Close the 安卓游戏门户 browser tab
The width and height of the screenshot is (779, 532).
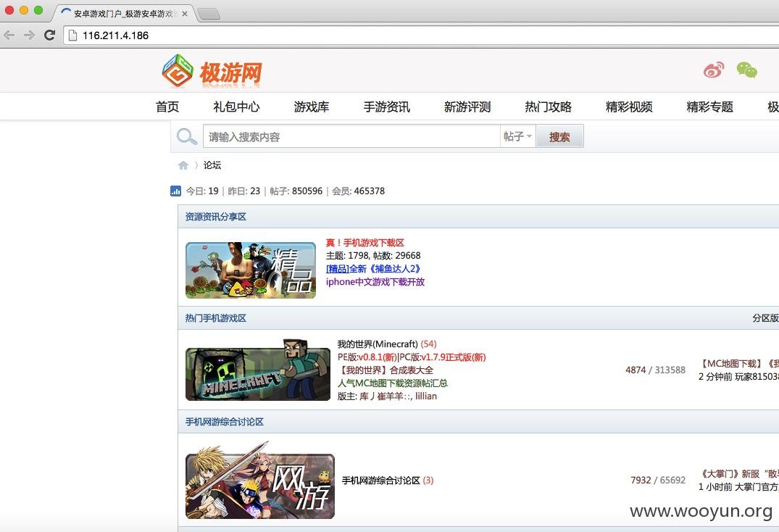(x=185, y=14)
